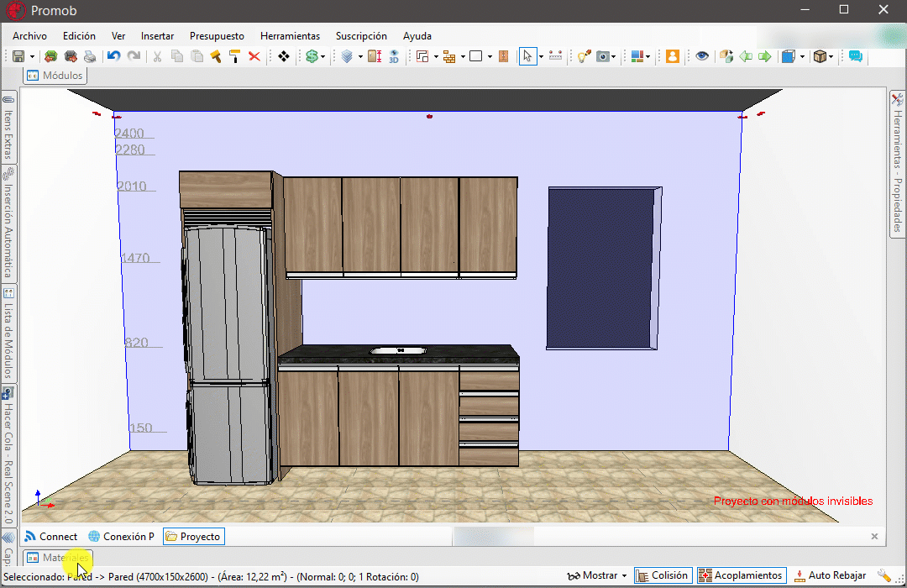Image resolution: width=907 pixels, height=588 pixels.
Task: Open the Suscripción menu
Action: [361, 36]
